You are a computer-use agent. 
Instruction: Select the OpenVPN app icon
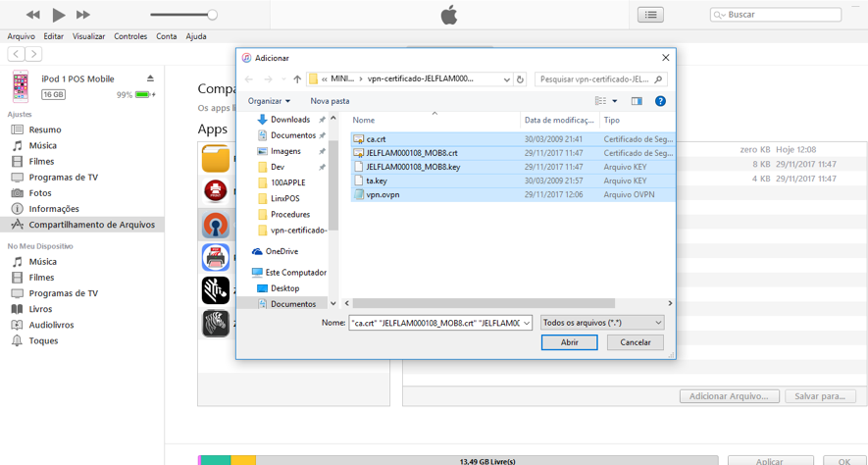(216, 226)
